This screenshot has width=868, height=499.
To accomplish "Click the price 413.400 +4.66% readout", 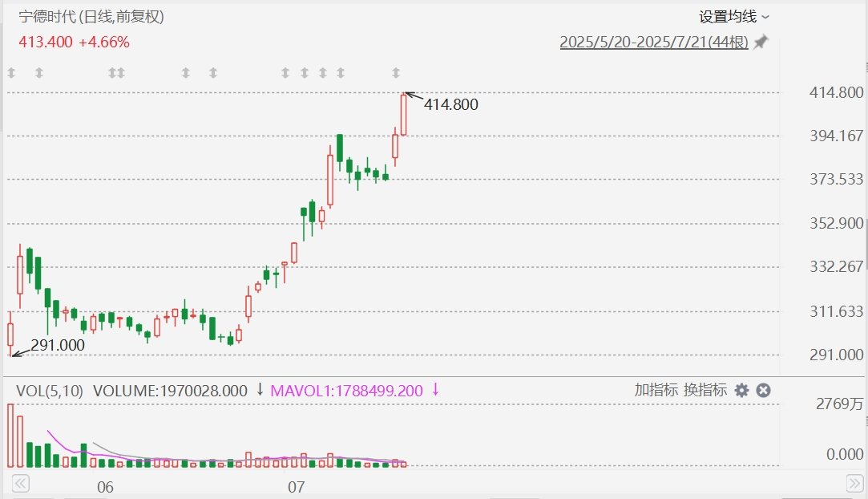I will [75, 42].
